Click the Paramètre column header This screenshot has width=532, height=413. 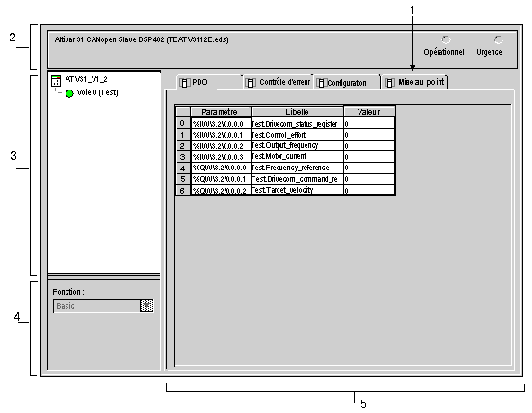coord(221,112)
